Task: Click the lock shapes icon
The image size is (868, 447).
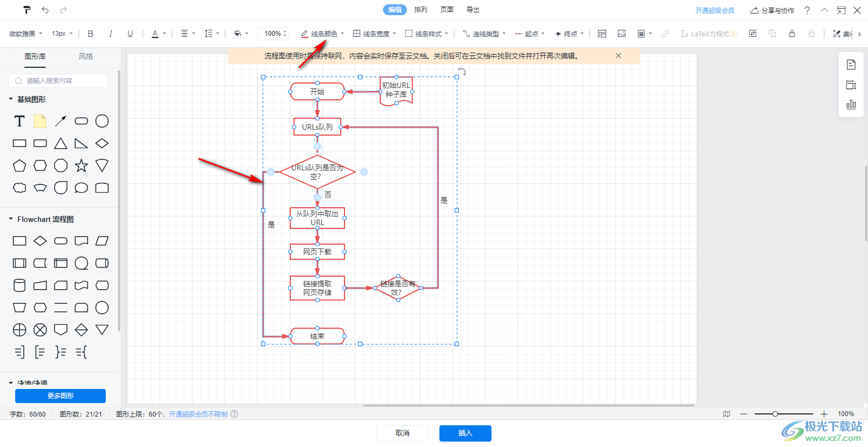Action: pyautogui.click(x=792, y=34)
